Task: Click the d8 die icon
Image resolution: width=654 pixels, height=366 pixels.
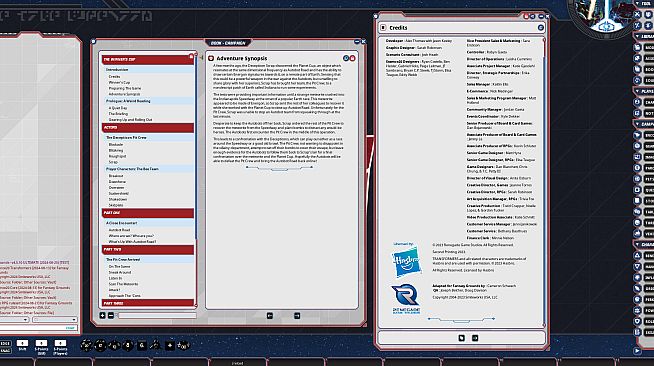Action: tap(128, 345)
